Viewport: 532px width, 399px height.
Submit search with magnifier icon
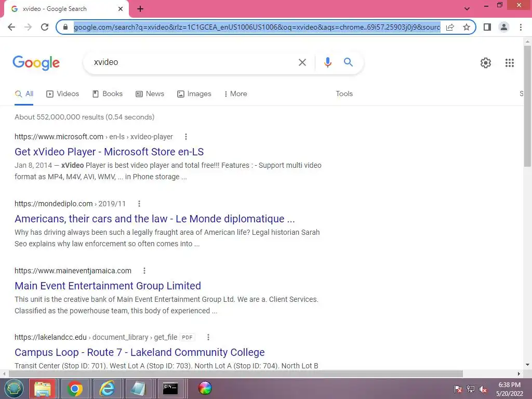348,62
